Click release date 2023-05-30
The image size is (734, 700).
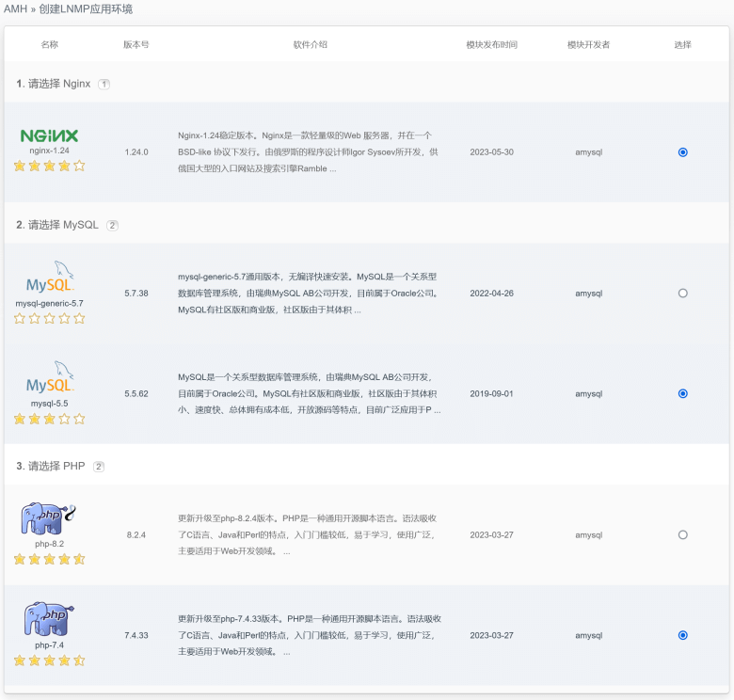491,152
